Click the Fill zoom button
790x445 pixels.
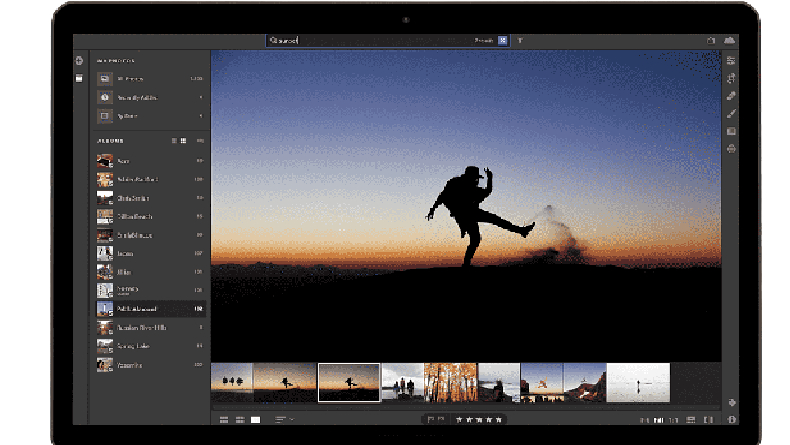point(659,420)
